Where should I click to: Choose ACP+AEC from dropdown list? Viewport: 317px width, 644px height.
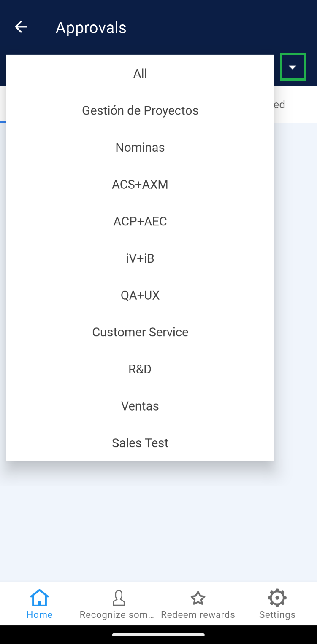click(140, 221)
